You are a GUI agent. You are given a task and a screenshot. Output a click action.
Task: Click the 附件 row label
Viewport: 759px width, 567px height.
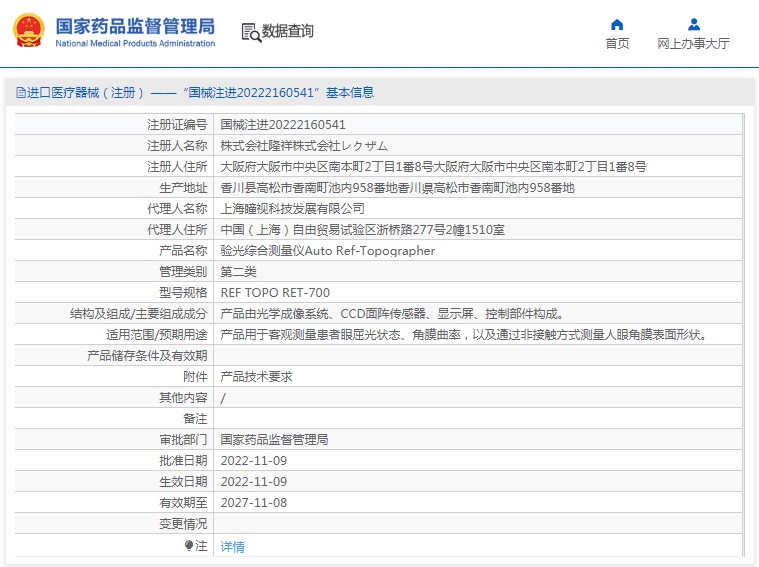click(195, 377)
